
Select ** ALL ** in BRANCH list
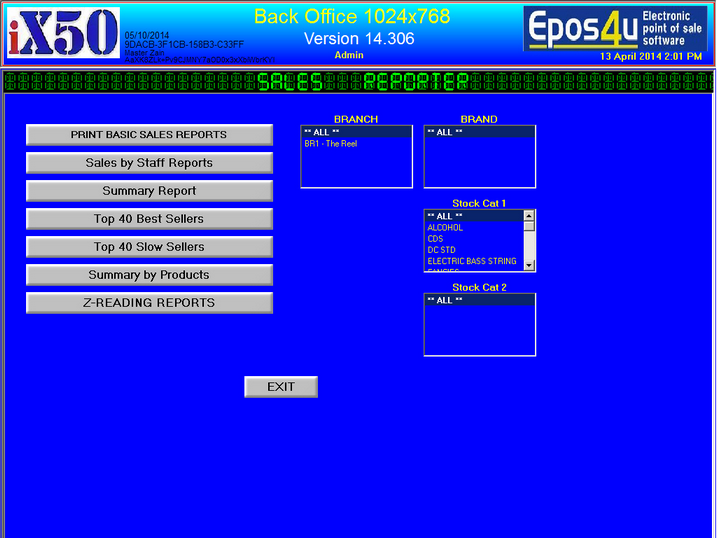click(x=356, y=132)
